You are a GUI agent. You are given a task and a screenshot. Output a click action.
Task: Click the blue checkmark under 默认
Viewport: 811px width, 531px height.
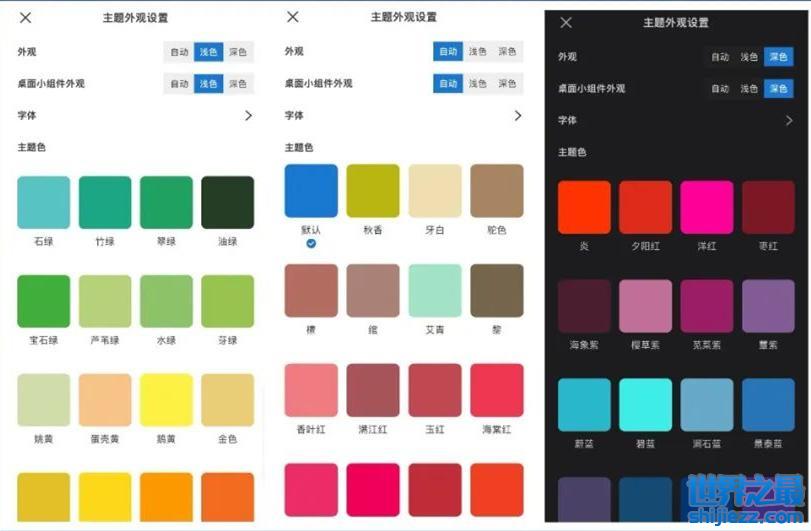pos(311,243)
